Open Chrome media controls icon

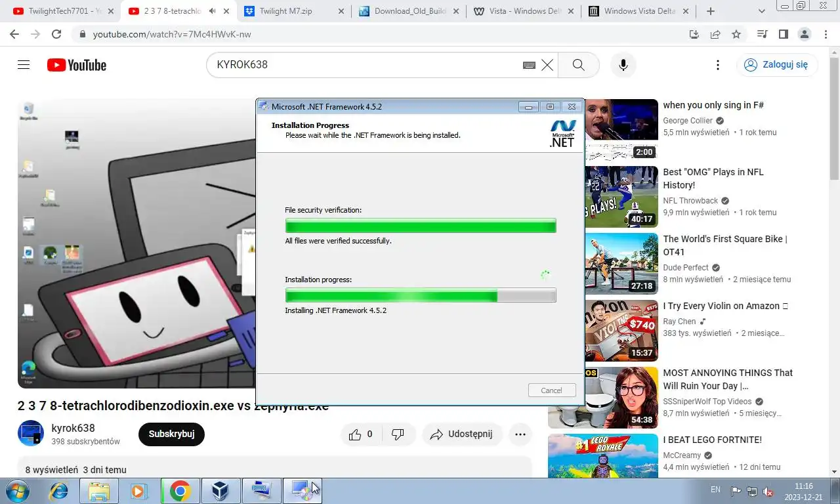(x=762, y=34)
